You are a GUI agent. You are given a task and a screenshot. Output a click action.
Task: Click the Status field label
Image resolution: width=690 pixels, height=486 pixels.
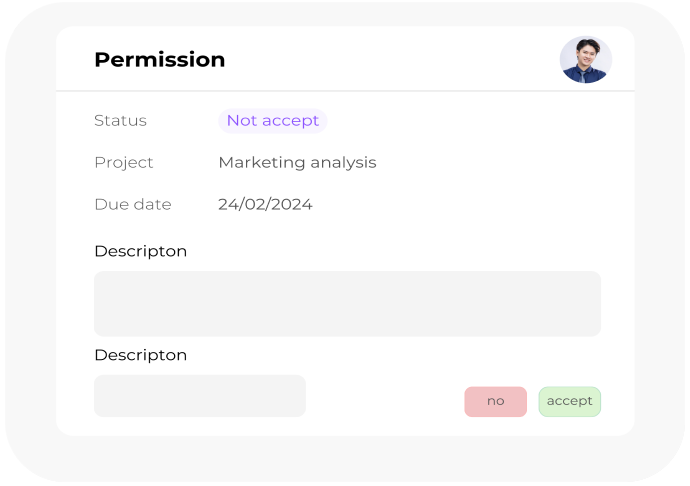[x=120, y=121]
